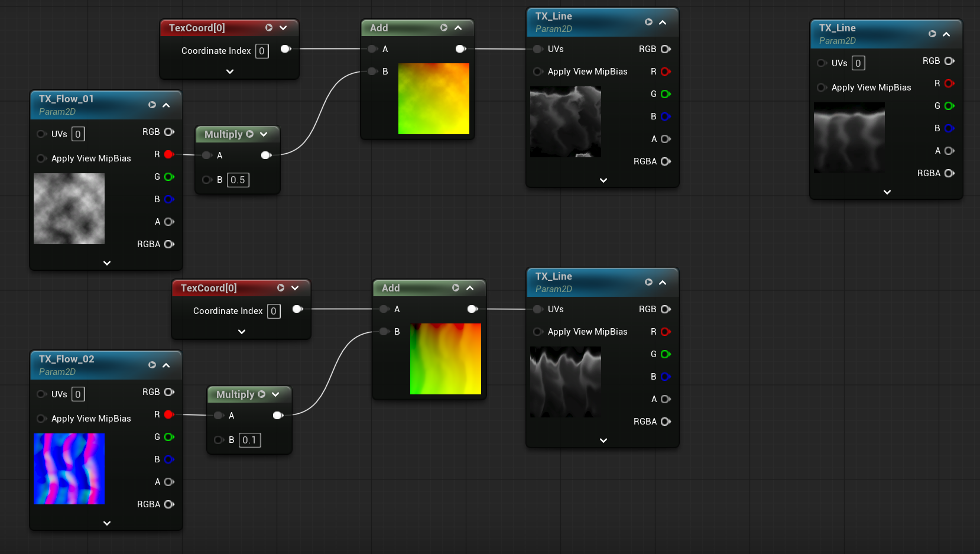Click the green G output pin on TX_Flow_01
This screenshot has height=554, width=980.
pos(169,177)
